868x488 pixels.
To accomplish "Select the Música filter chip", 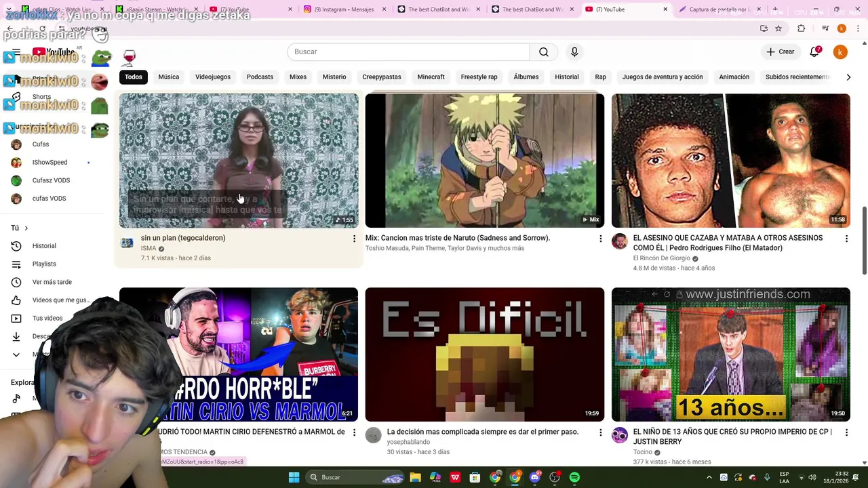I will click(x=169, y=77).
